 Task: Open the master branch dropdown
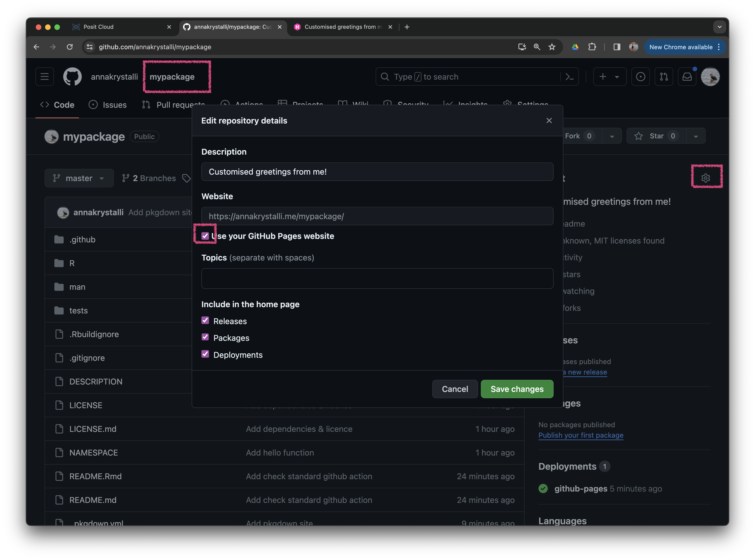(x=79, y=178)
